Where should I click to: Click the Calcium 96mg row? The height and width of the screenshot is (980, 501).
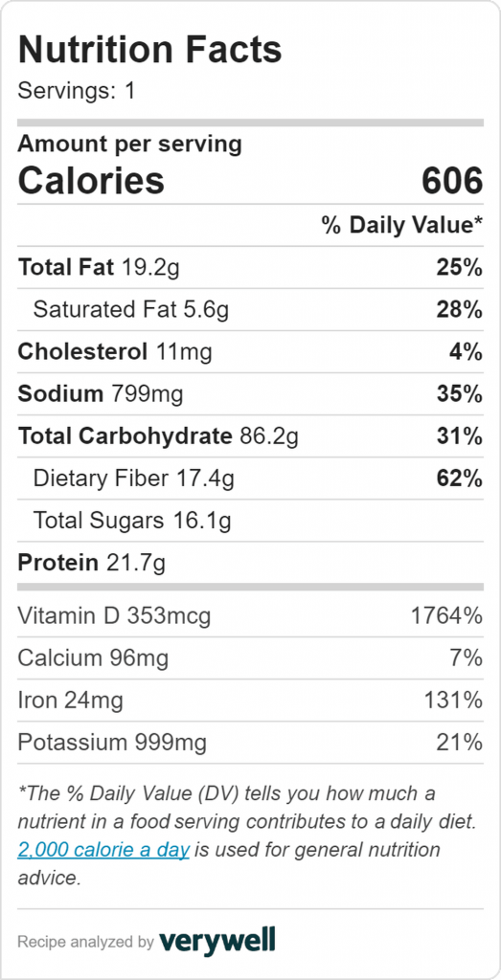pos(250,658)
